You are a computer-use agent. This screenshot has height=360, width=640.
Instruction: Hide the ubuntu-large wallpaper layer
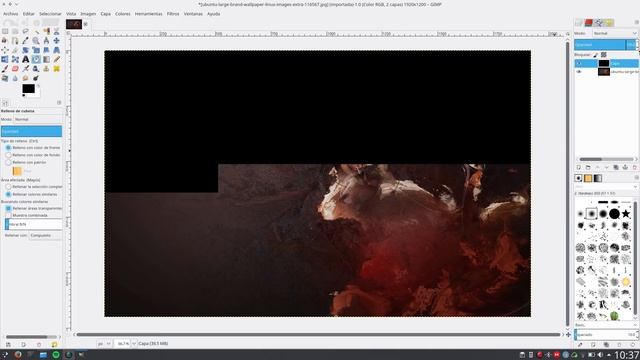click(579, 71)
